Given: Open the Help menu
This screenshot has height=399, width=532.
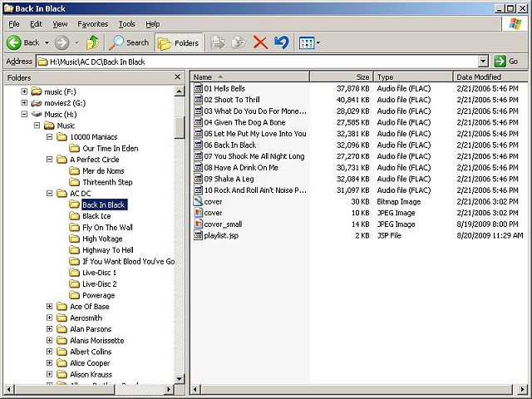Looking at the screenshot, I should 153,24.
